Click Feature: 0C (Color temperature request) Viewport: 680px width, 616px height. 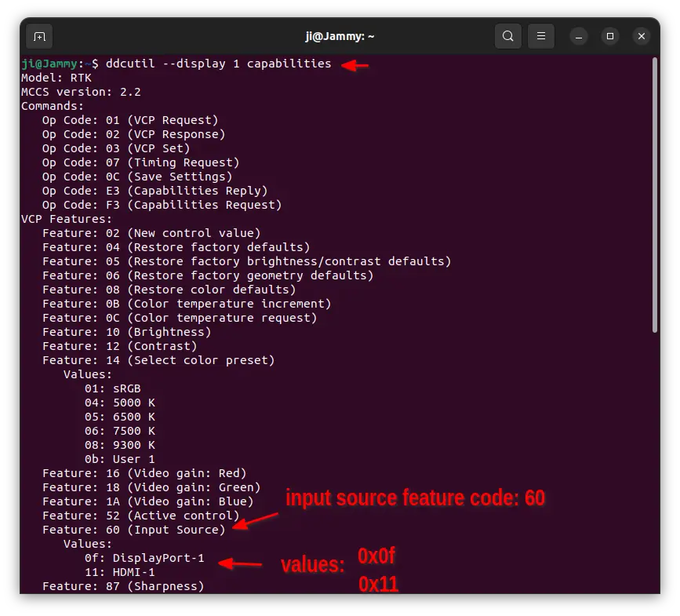180,318
